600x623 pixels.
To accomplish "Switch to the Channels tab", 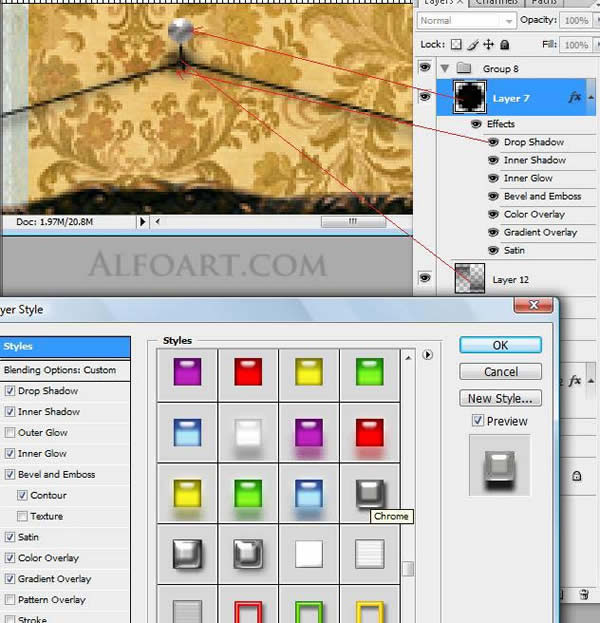I will (496, 2).
